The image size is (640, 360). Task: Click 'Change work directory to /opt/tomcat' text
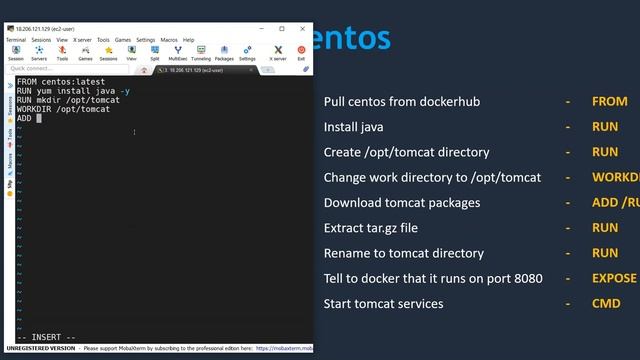point(432,178)
